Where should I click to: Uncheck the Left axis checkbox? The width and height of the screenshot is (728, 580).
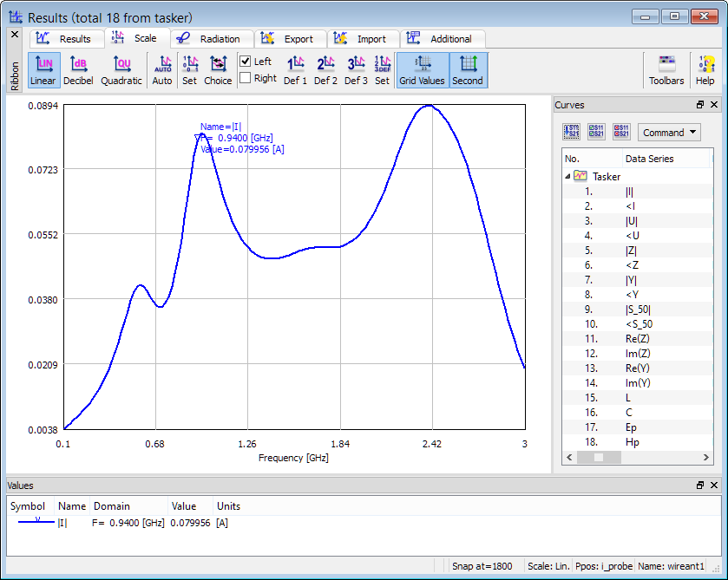click(246, 62)
